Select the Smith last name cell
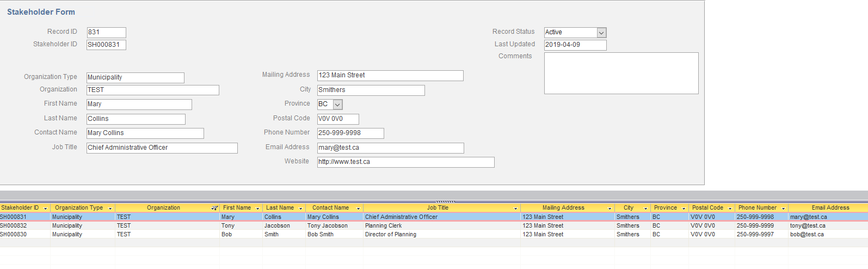Screen dimensions: 868x269 click(284, 234)
